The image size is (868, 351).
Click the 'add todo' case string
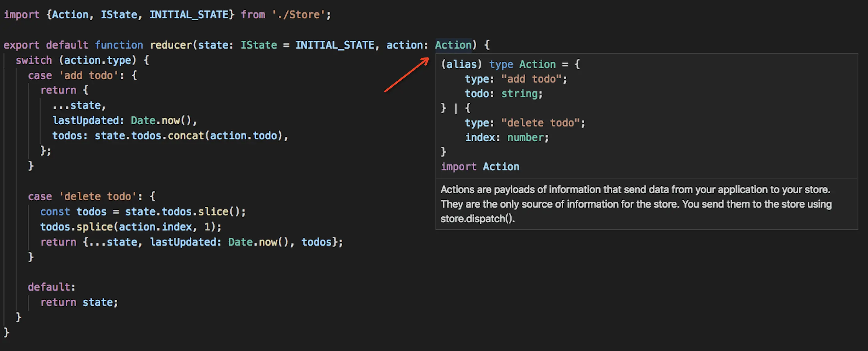click(x=89, y=75)
